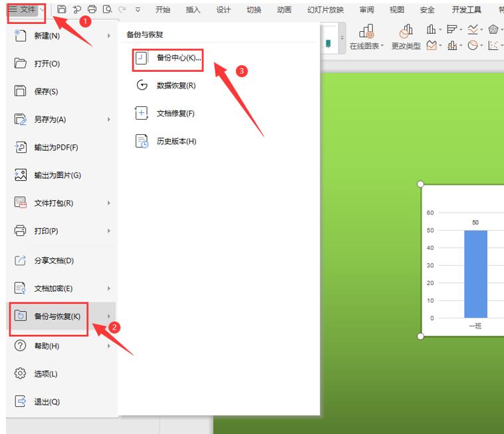The image size is (504, 434).
Task: Open the 视图 ribbon tab
Action: click(x=397, y=10)
